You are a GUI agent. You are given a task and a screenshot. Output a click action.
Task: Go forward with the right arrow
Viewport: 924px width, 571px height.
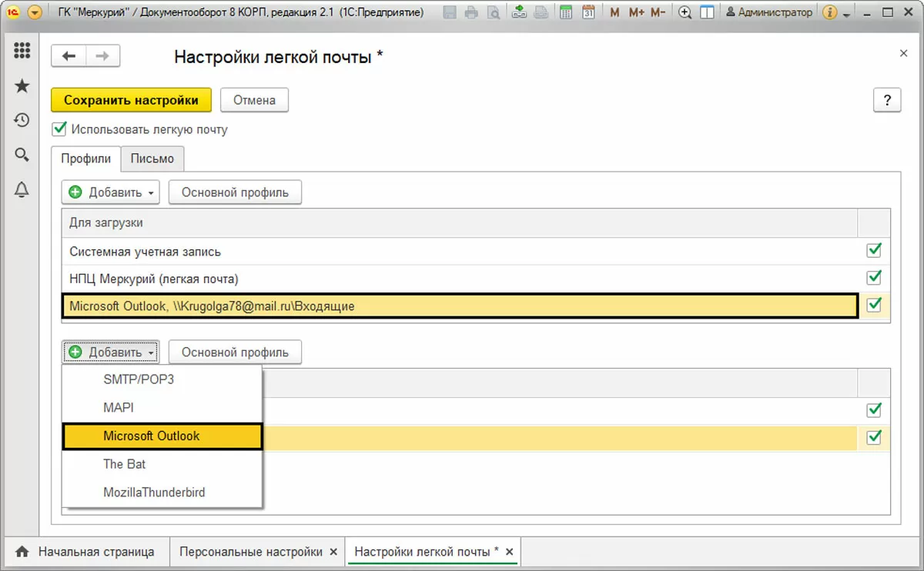click(102, 56)
